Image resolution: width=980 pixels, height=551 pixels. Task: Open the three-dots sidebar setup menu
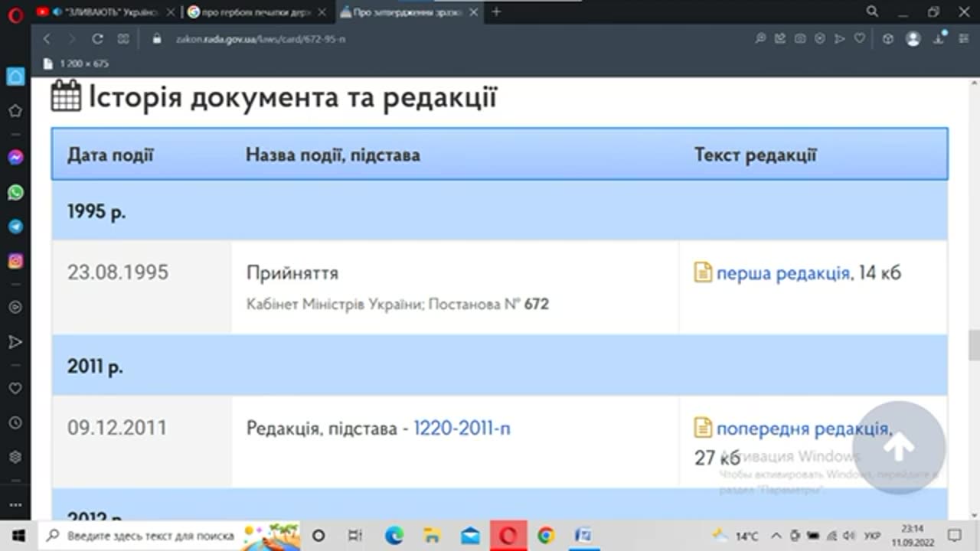click(x=15, y=505)
